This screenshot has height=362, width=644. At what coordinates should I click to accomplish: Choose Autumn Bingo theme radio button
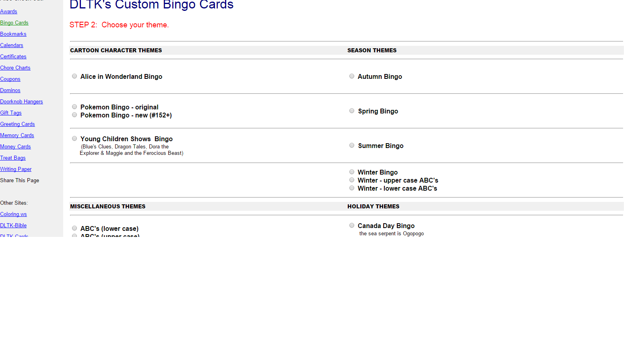(352, 76)
